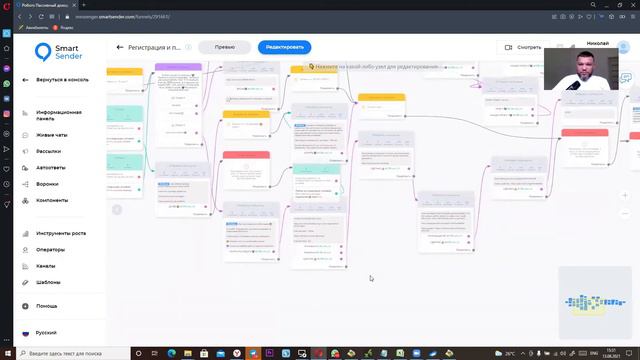
Task: Switch to Превью mode
Action: click(224, 47)
